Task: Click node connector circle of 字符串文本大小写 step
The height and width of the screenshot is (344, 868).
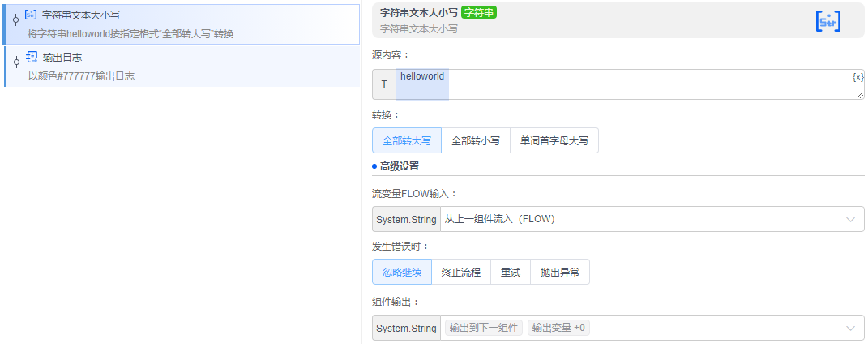Action: tap(15, 20)
